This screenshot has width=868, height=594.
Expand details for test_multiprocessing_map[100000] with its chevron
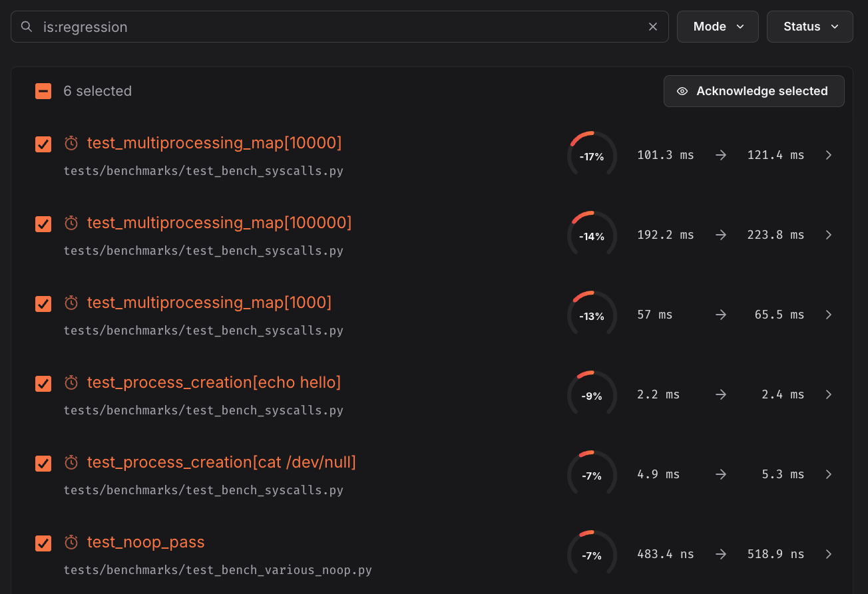click(829, 234)
